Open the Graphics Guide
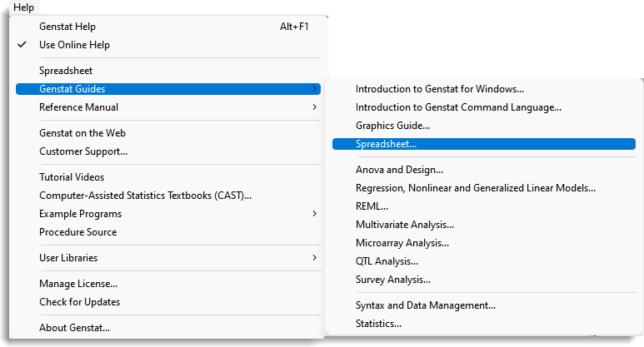Viewport: 644px width, 347px height. pos(484,126)
